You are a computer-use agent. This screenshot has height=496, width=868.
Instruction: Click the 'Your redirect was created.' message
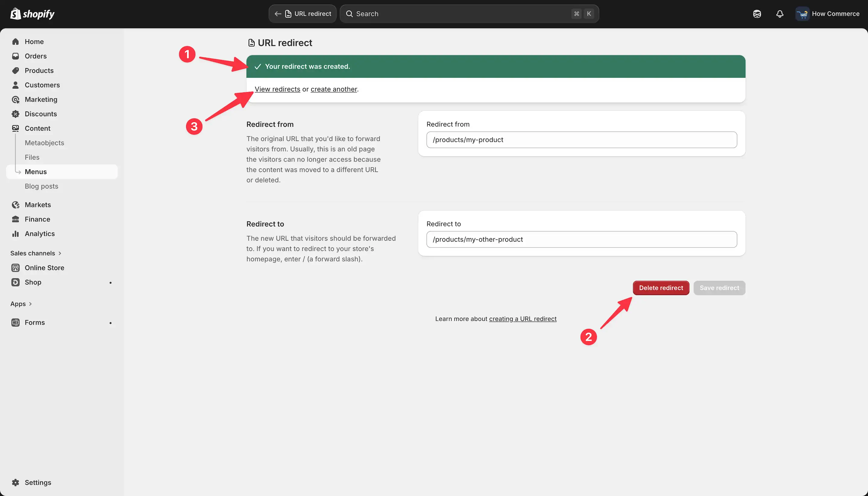tap(307, 67)
